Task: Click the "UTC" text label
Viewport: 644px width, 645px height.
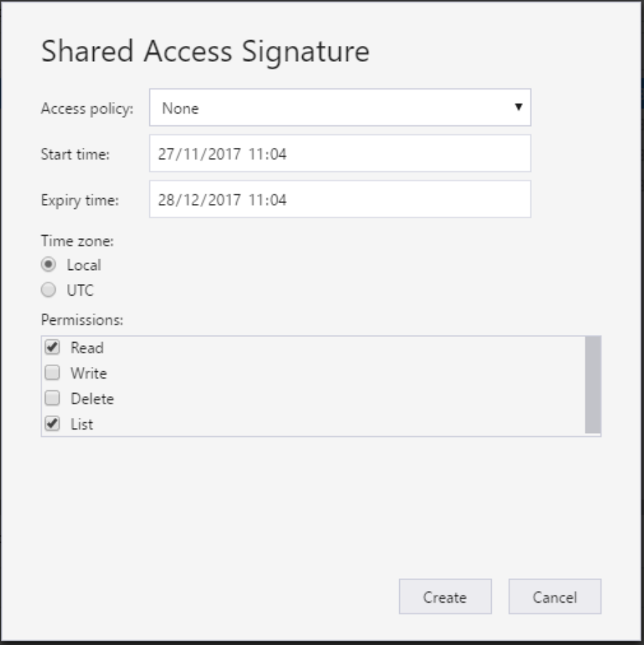Action: click(x=80, y=290)
